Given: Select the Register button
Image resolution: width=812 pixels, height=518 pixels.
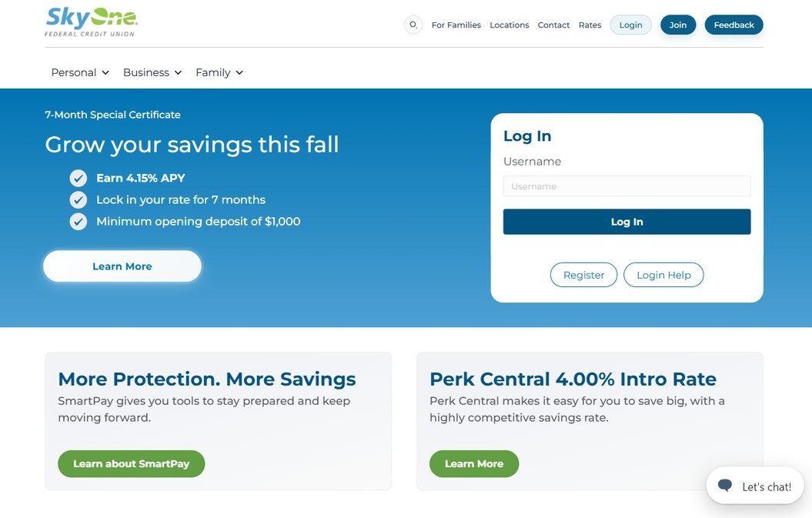Looking at the screenshot, I should click(x=583, y=275).
